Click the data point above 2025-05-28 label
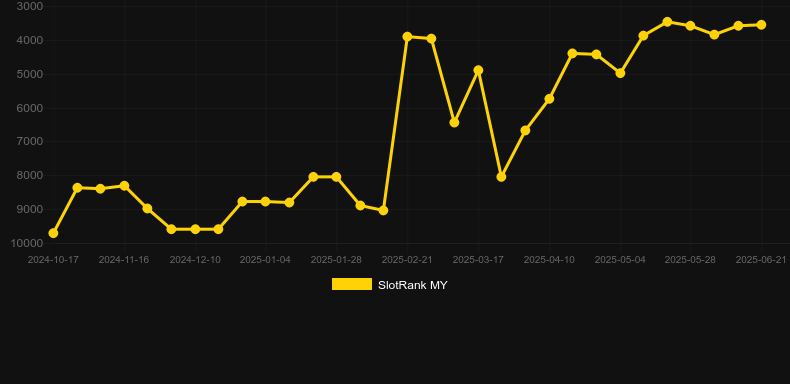 click(x=690, y=26)
